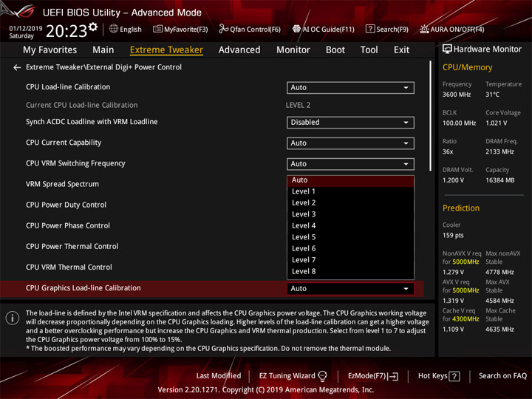532x399 pixels.
Task: Click Last Modified button
Action: (x=219, y=376)
